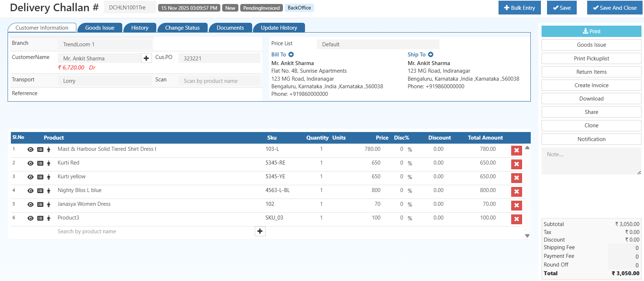Click the Shipping Fee value field
Screen dimensions: 644x281
tap(624, 248)
